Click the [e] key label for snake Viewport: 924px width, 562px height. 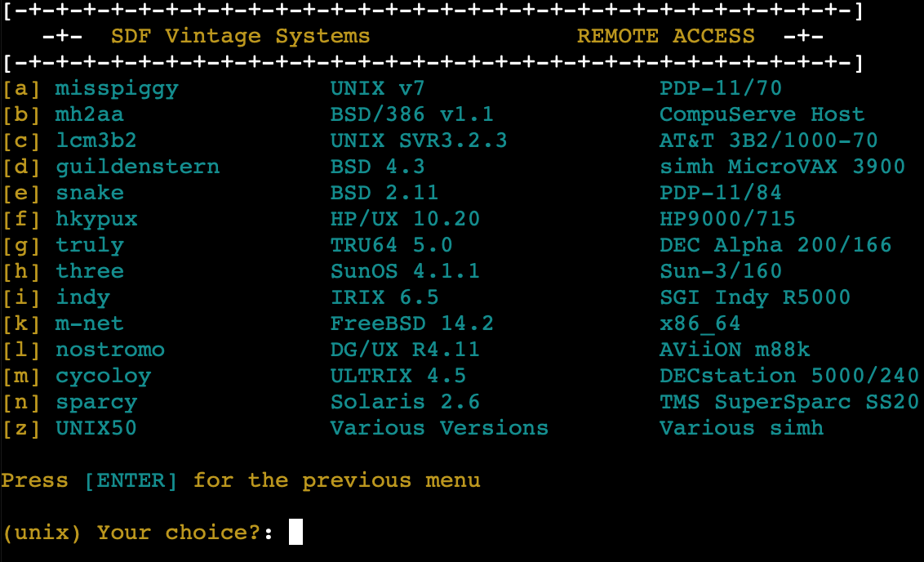coord(21,193)
